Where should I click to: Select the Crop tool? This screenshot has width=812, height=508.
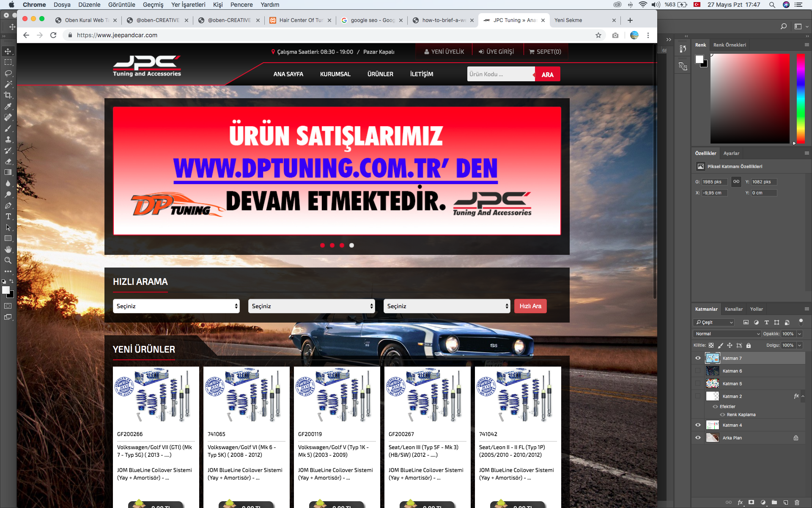(8, 95)
